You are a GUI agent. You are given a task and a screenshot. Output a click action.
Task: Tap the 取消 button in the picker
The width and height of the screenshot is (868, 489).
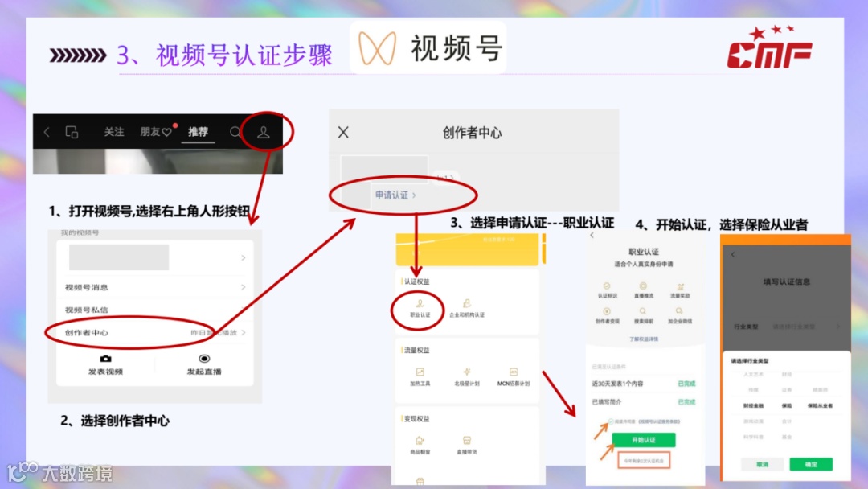pos(762,464)
